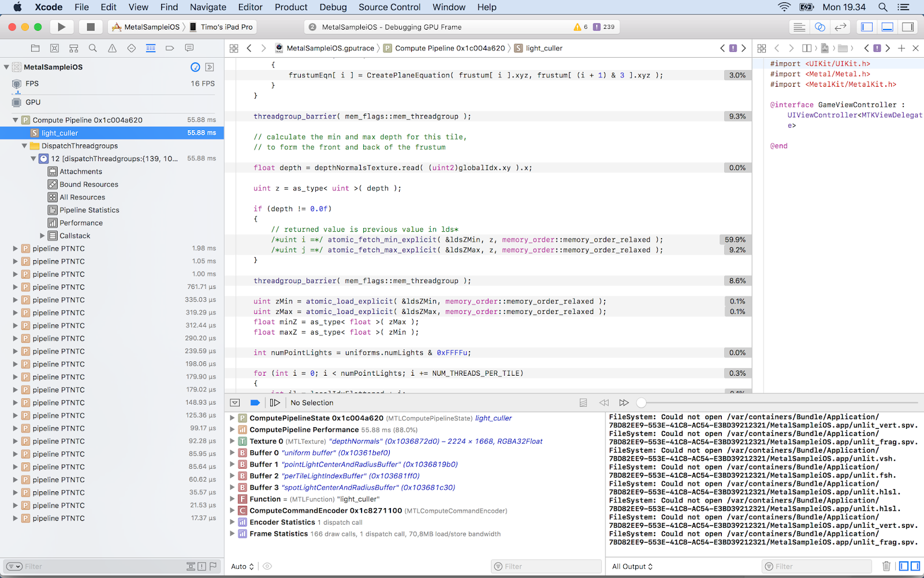Image resolution: width=924 pixels, height=578 pixels.
Task: Adjust the draw call scrubber slider
Action: click(x=641, y=403)
